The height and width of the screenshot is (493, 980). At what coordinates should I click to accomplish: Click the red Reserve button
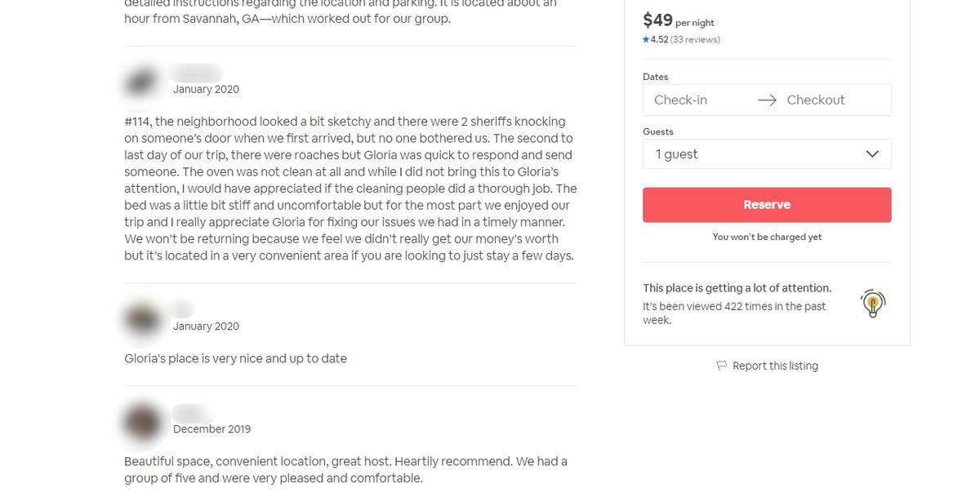(x=767, y=205)
